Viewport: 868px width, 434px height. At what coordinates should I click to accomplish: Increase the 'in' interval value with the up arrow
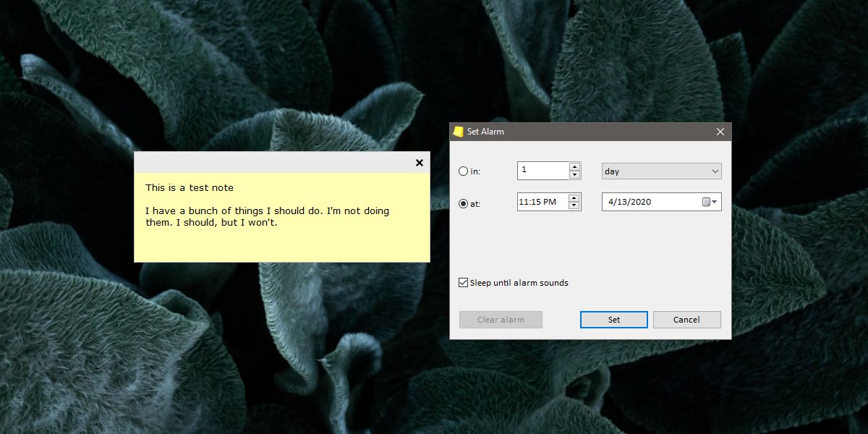click(575, 166)
